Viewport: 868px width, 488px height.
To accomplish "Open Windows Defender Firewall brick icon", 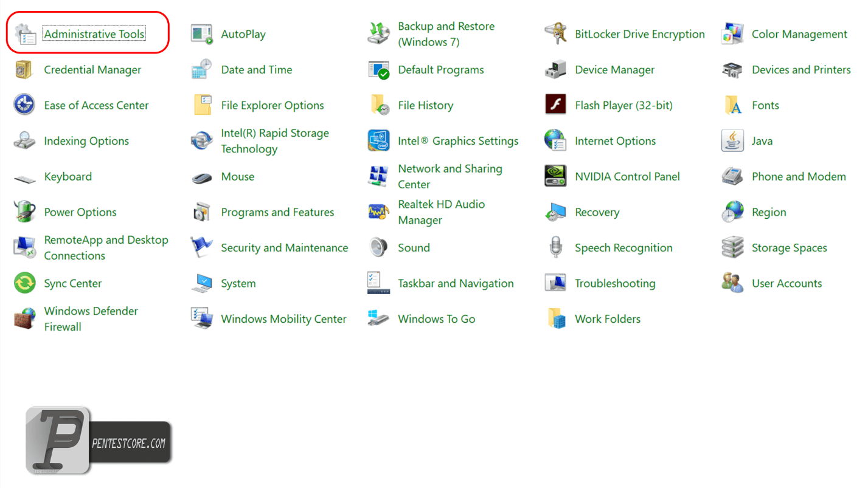I will click(25, 319).
